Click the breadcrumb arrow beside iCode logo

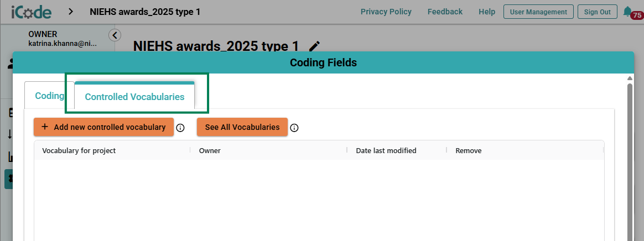tap(71, 12)
